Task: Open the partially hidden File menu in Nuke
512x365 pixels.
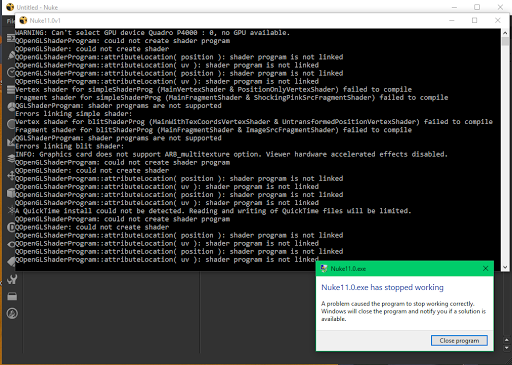Action: (10, 21)
